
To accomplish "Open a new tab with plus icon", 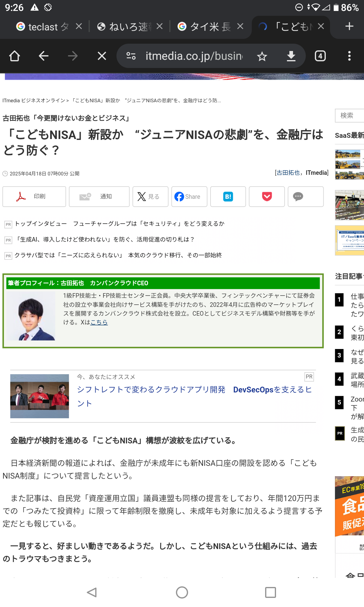I will [349, 26].
